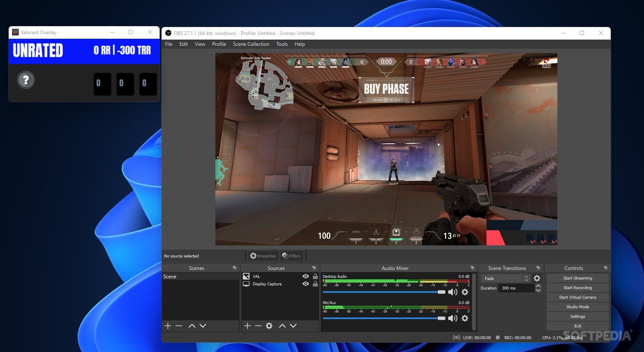Open Mic/Aux settings gear
Screen dimensions: 644x352
pyautogui.click(x=465, y=318)
